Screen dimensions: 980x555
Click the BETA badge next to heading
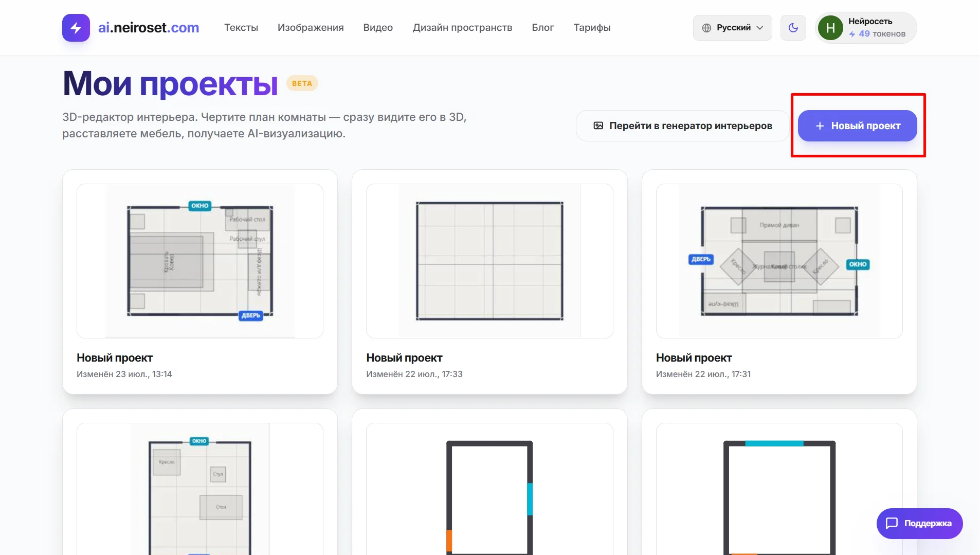coord(302,83)
